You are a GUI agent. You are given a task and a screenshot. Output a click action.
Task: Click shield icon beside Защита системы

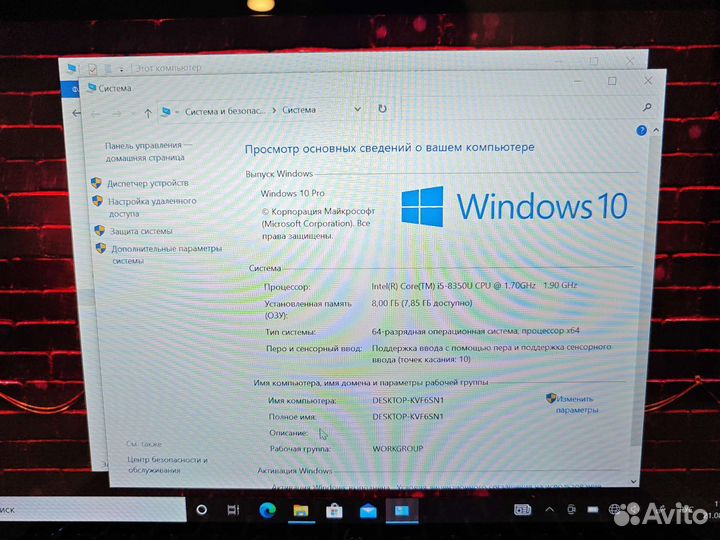pyautogui.click(x=99, y=231)
